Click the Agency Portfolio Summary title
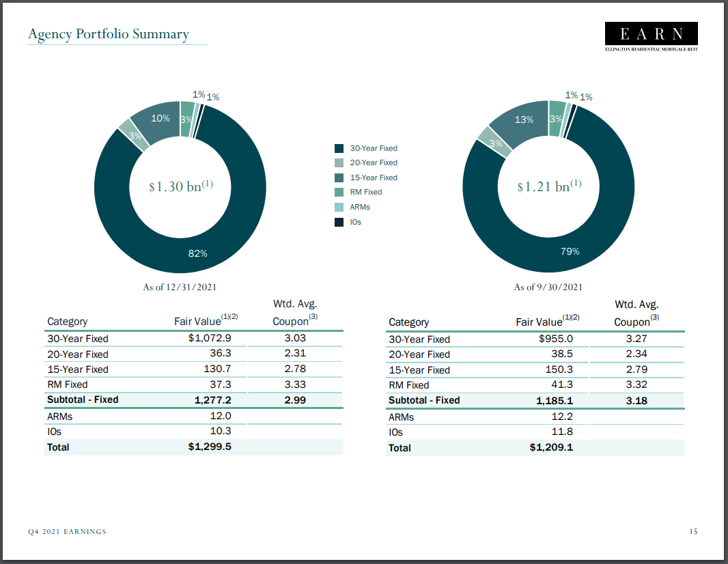 coord(109,34)
